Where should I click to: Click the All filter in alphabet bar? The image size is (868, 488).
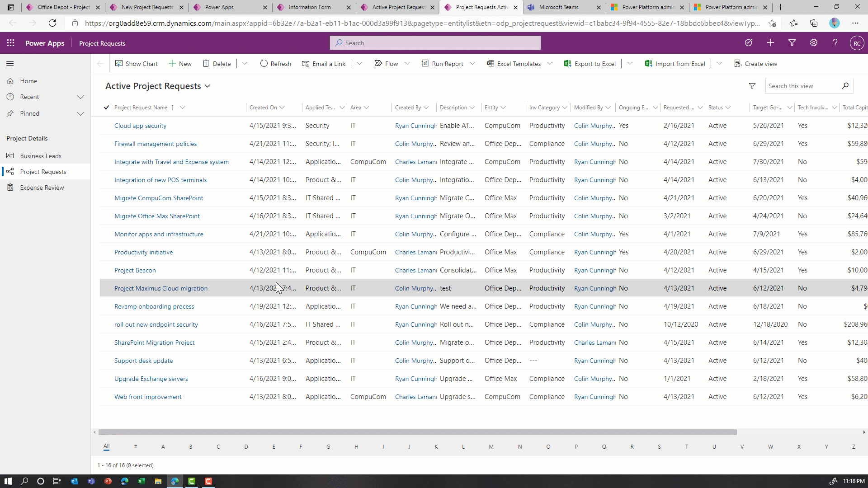pos(106,446)
